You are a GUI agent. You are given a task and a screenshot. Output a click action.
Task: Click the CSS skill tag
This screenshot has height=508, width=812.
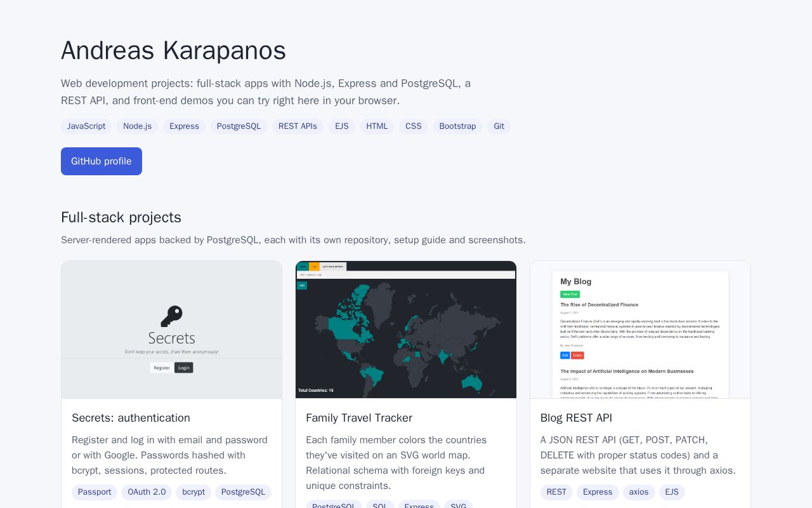[x=414, y=126]
